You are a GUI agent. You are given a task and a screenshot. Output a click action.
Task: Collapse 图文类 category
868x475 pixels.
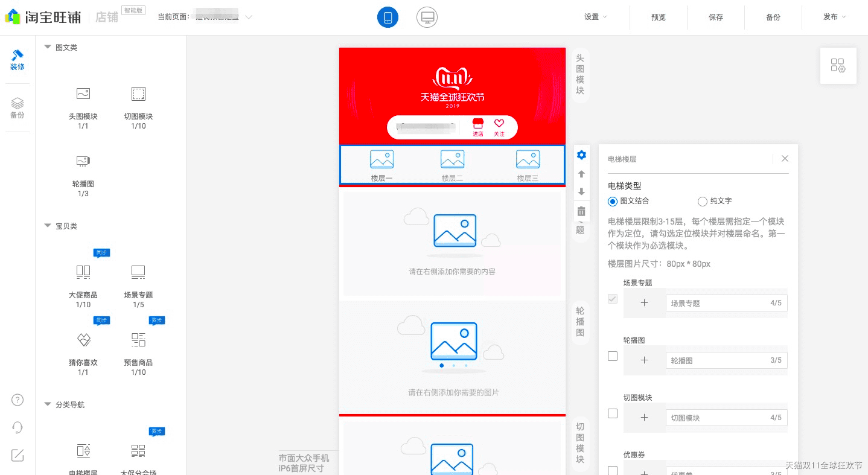point(48,47)
